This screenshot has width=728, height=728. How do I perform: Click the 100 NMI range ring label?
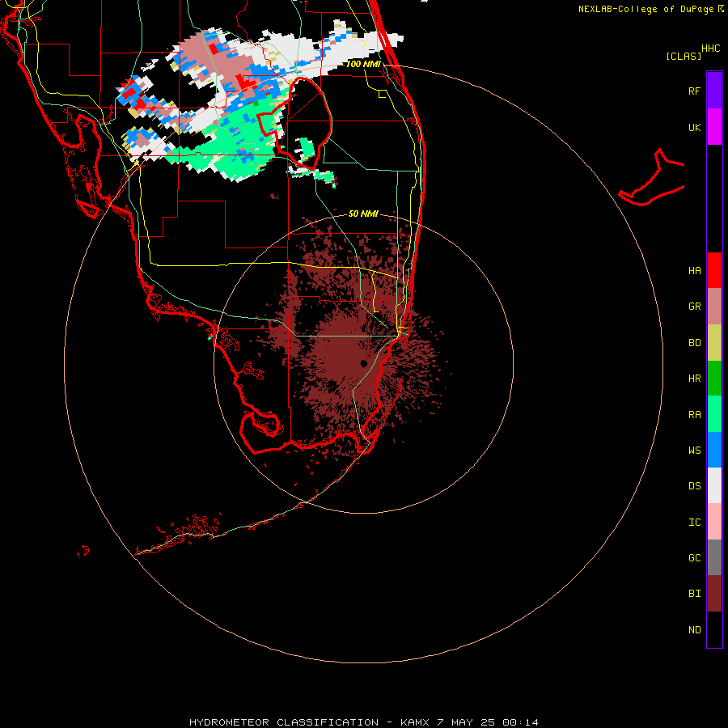coord(363,64)
